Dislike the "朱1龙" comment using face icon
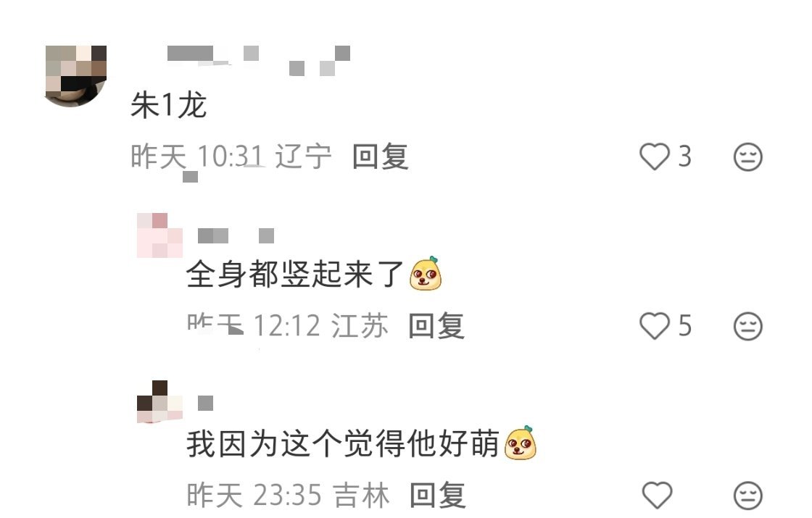This screenshot has width=812, height=518. pos(747,156)
